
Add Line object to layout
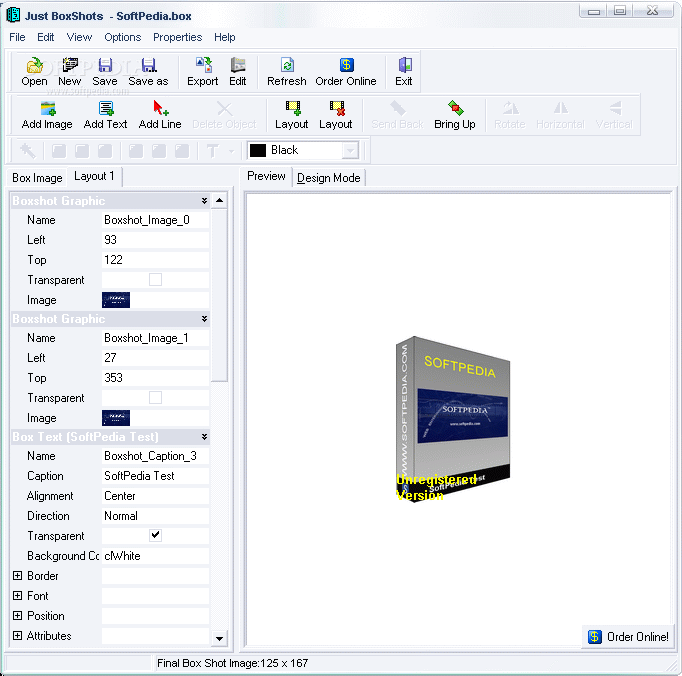tap(160, 115)
